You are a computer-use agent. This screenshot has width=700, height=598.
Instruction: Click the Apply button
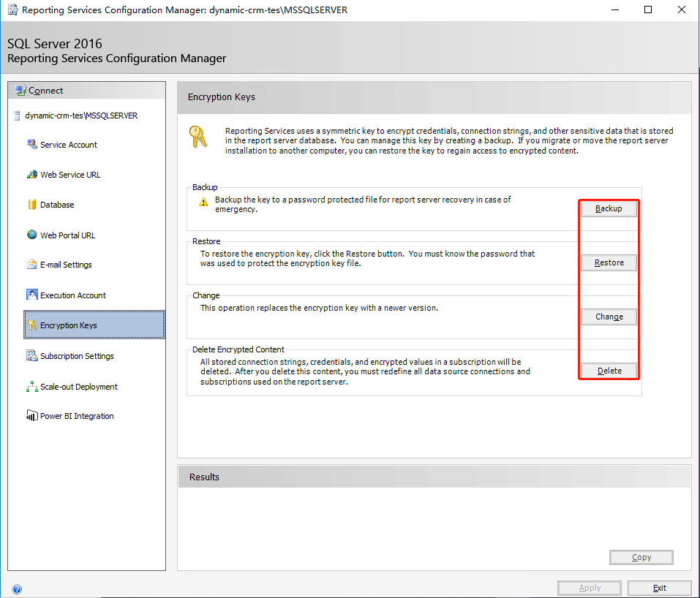(590, 588)
